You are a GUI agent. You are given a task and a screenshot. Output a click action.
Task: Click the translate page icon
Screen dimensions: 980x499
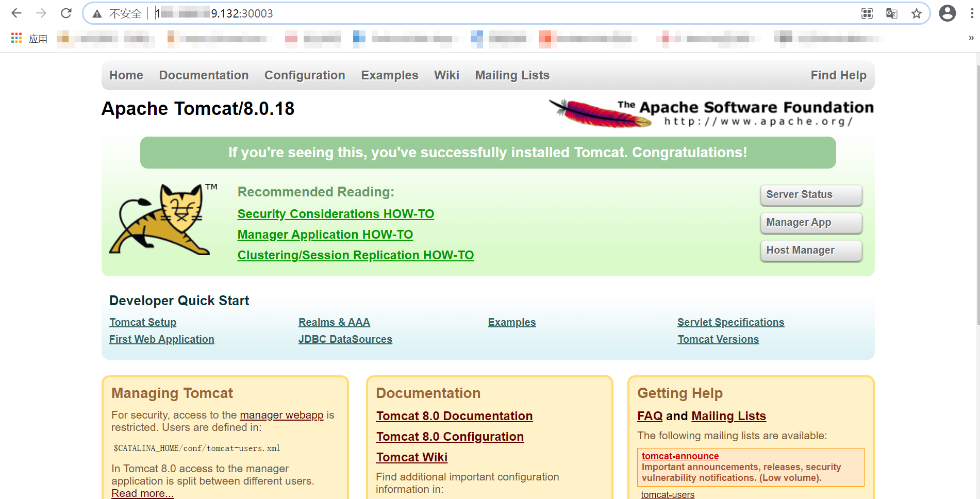coord(892,13)
